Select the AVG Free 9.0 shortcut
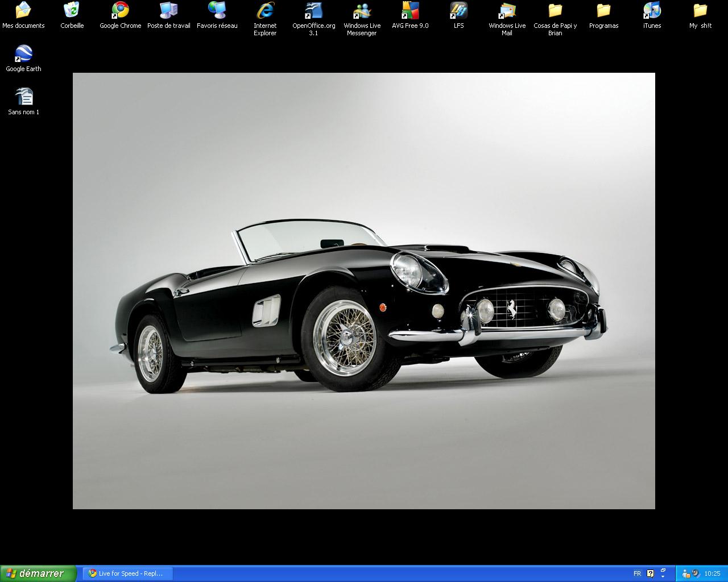Screen dimensions: 728x582 410,15
